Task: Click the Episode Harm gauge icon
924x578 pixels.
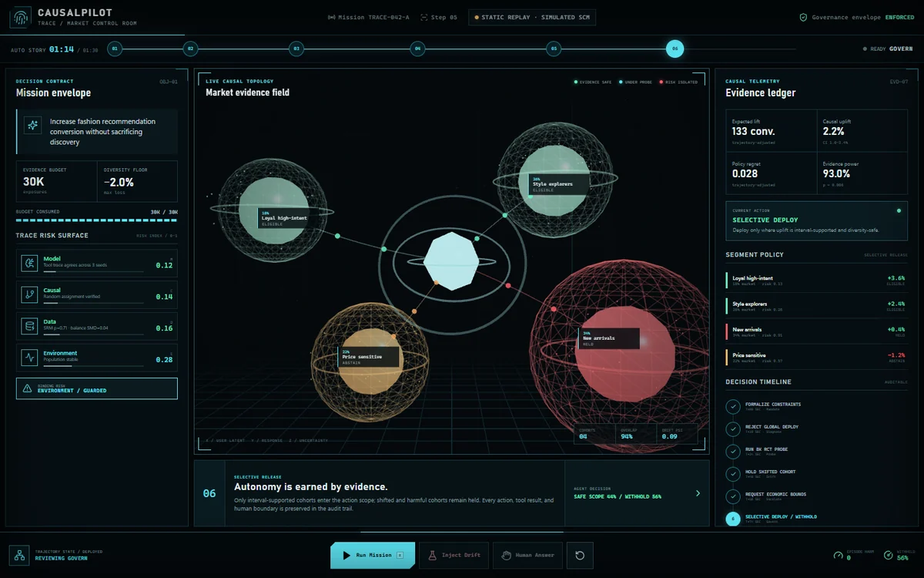Action: click(x=839, y=555)
